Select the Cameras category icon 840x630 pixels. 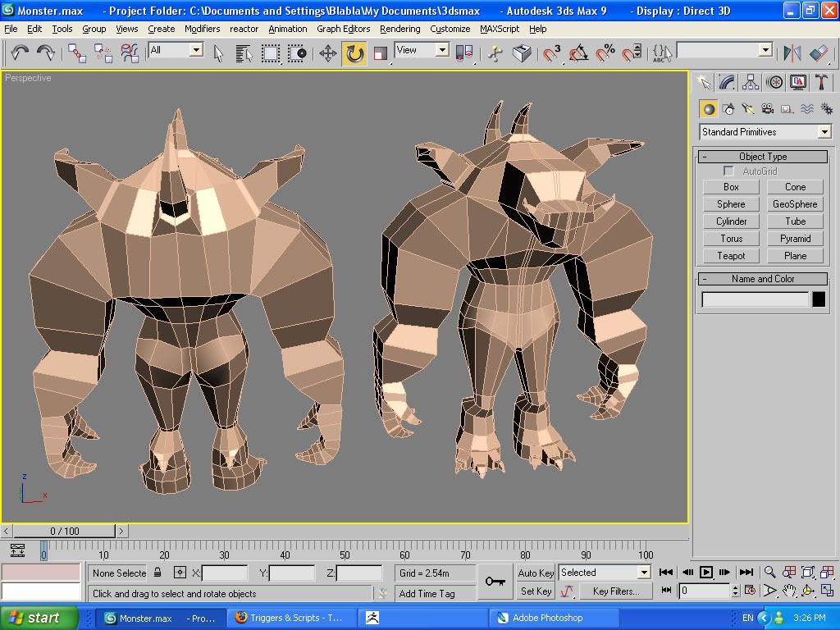[768, 109]
